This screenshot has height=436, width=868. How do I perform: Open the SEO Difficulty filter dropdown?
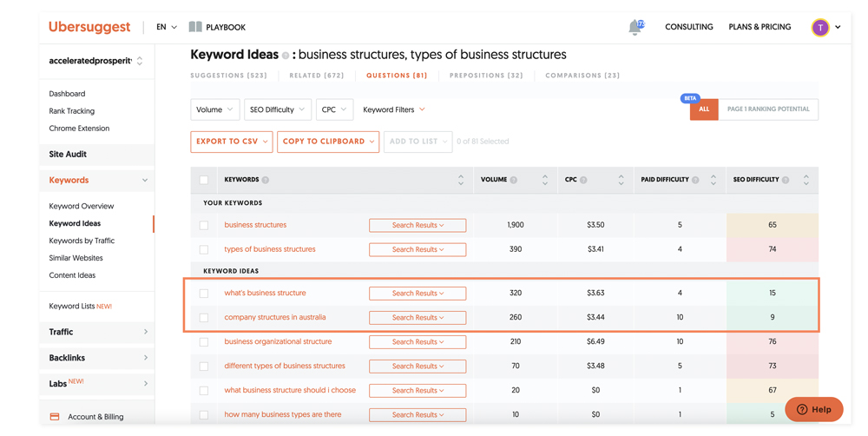(278, 109)
